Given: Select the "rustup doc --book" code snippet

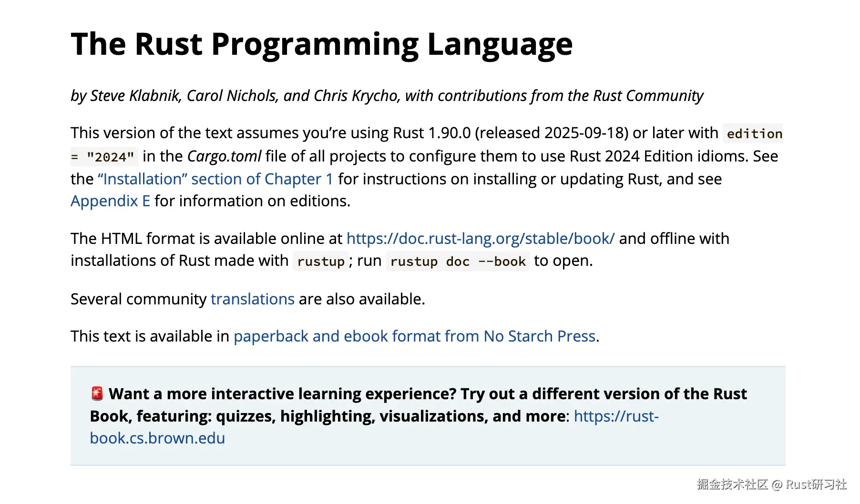Looking at the screenshot, I should pyautogui.click(x=458, y=261).
